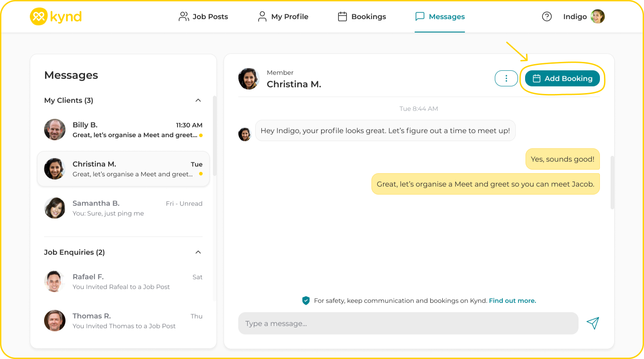Open Thomas R.'s job enquiry thread
Screen dimensions: 644x359
click(x=123, y=321)
